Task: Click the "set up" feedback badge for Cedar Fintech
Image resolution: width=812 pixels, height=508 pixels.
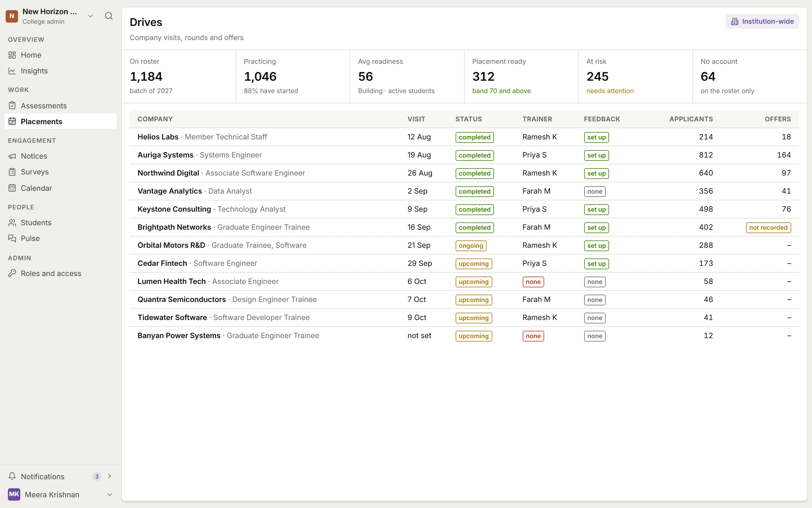Action: 596,264
